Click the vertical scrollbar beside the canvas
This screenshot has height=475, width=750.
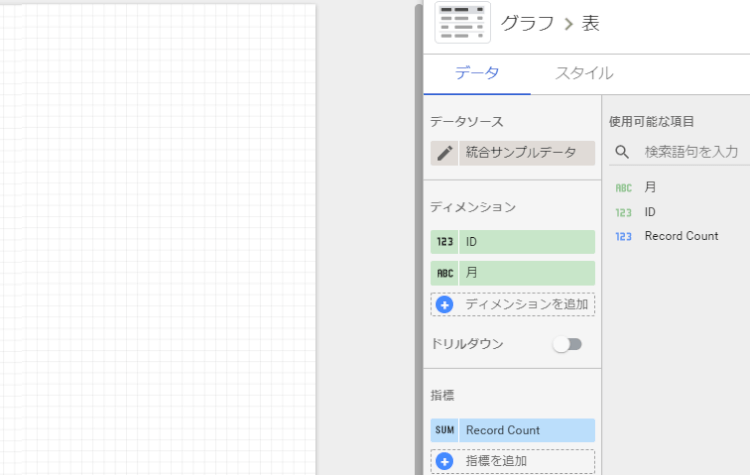419,239
